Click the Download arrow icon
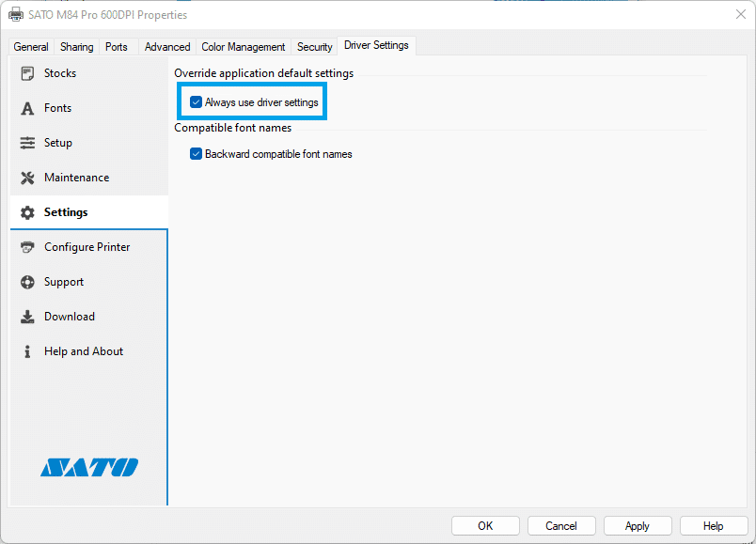 (27, 317)
